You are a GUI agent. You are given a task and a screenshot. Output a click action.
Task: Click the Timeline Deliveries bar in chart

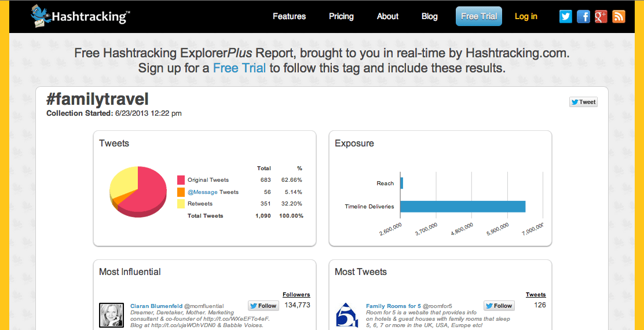coord(462,206)
